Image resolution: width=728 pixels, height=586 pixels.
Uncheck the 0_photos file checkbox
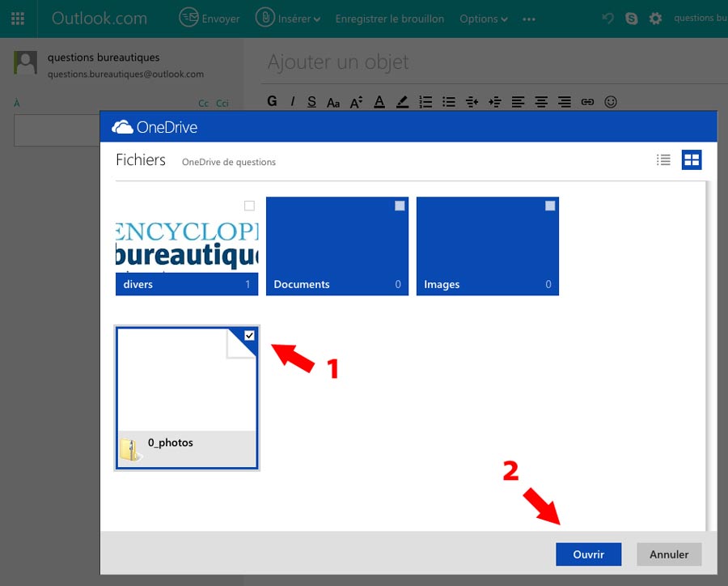coord(249,335)
